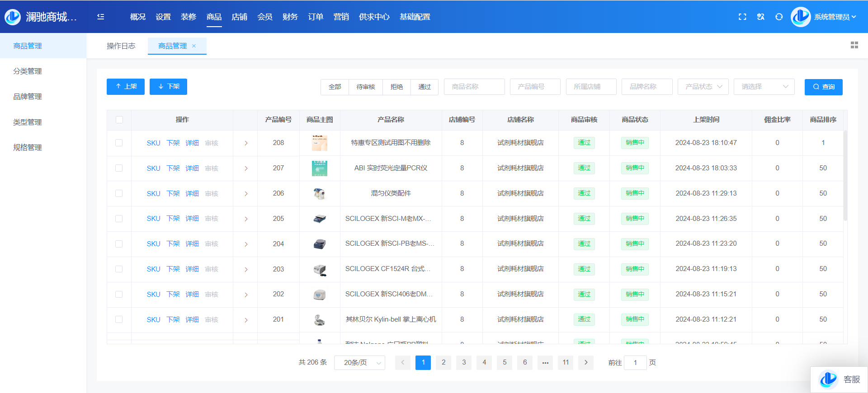
Task: Click the refresh page icon
Action: point(779,17)
